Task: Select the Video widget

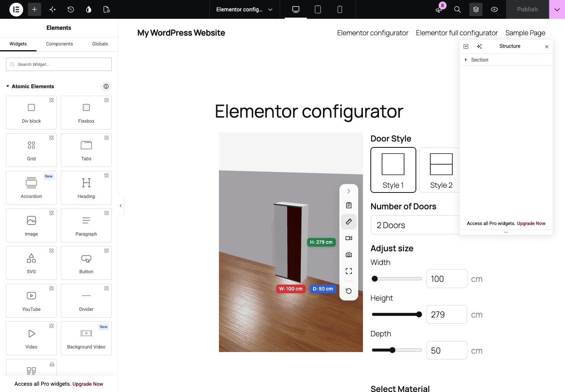Action: tap(31, 338)
